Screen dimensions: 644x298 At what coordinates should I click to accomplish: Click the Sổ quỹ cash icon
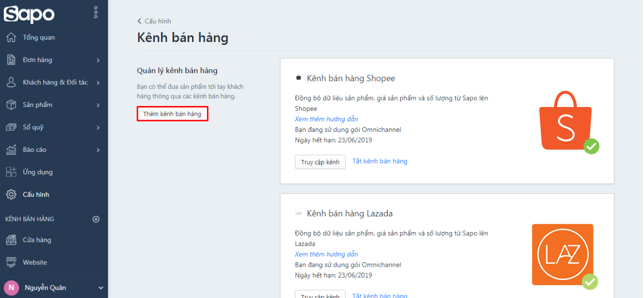[11, 128]
